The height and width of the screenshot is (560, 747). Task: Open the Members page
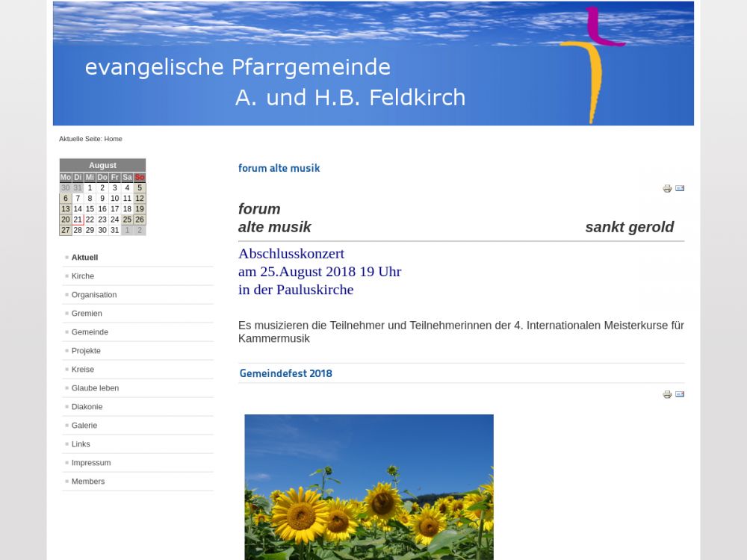click(88, 482)
